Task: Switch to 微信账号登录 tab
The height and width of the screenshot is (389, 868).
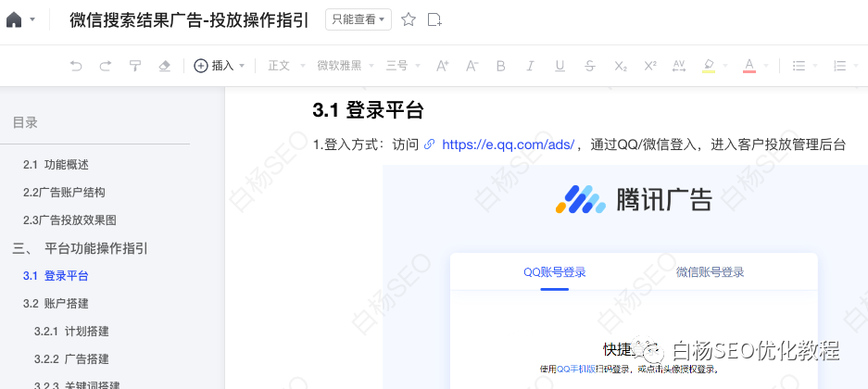Action: click(710, 272)
